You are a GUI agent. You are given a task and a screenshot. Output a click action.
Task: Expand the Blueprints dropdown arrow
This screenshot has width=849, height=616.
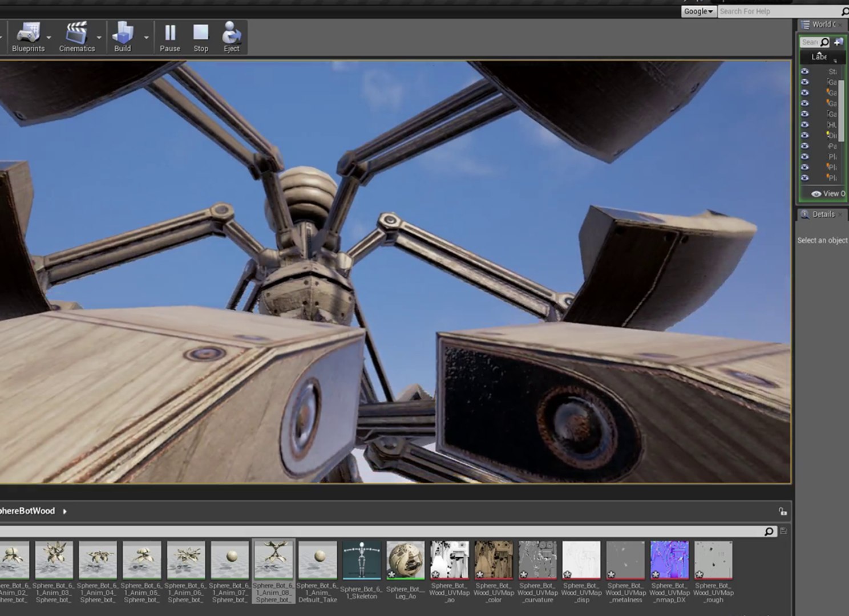pyautogui.click(x=49, y=38)
